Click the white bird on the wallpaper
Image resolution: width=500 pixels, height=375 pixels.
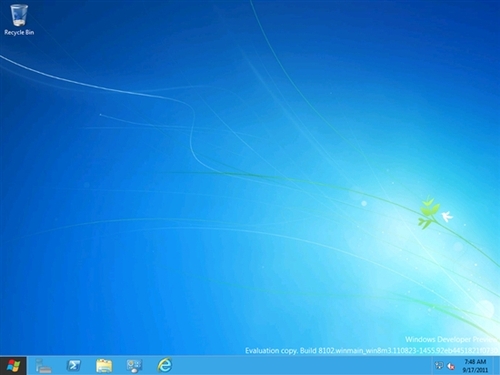coord(447,216)
